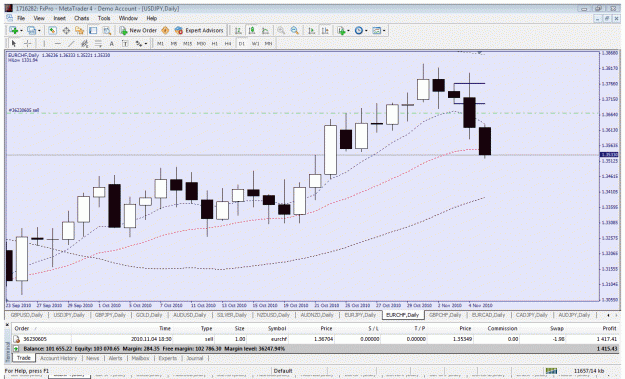
Task: Open the Indicators list icon
Action: (x=341, y=31)
